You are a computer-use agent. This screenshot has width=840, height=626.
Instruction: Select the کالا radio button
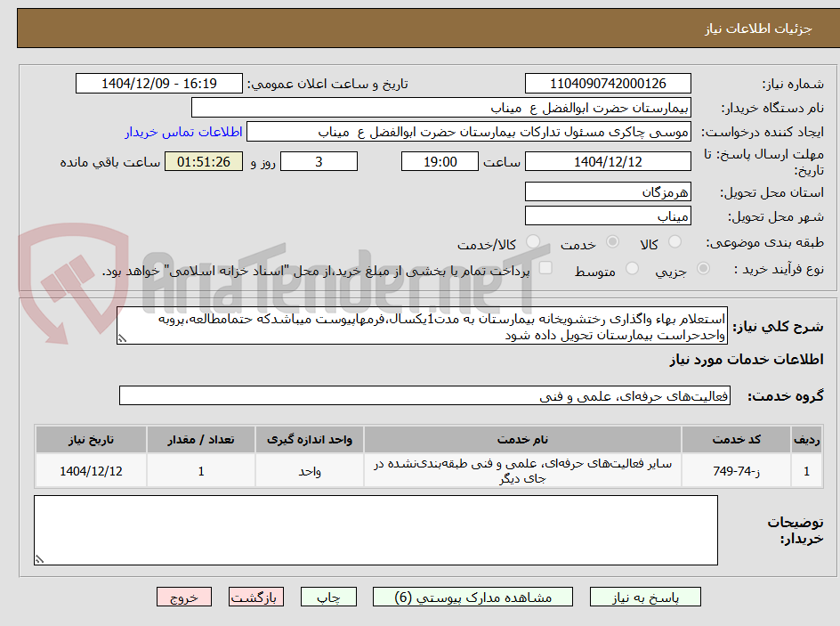(675, 242)
